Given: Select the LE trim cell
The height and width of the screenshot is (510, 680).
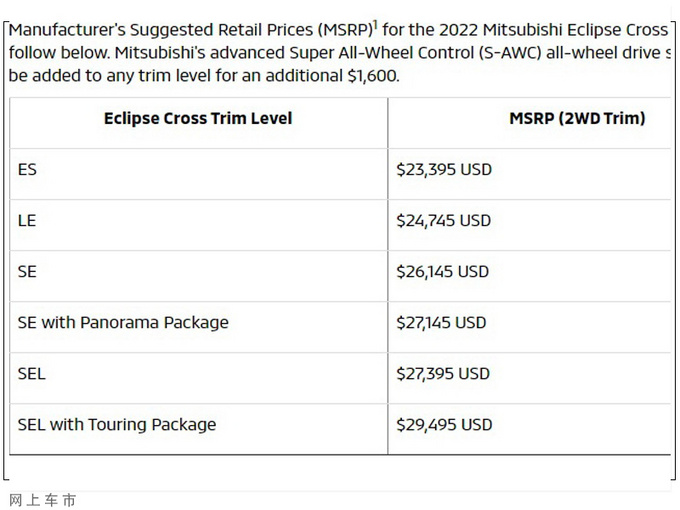Looking at the screenshot, I should point(27,221).
